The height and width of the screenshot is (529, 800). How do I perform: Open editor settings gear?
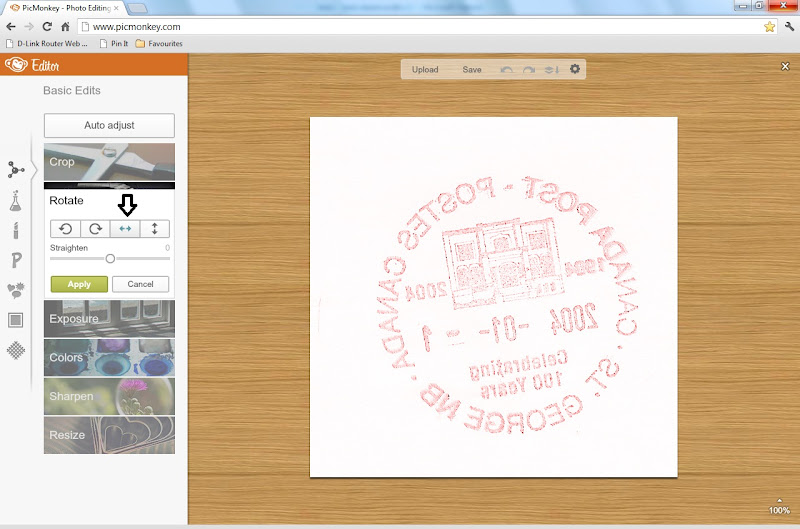click(575, 69)
